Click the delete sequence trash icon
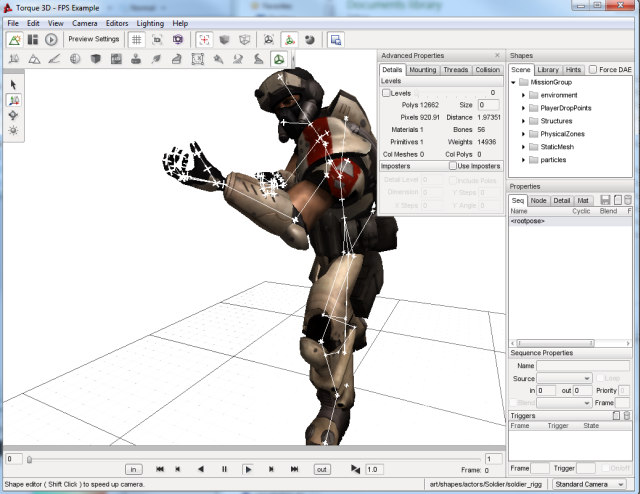640x494 pixels. click(x=628, y=200)
